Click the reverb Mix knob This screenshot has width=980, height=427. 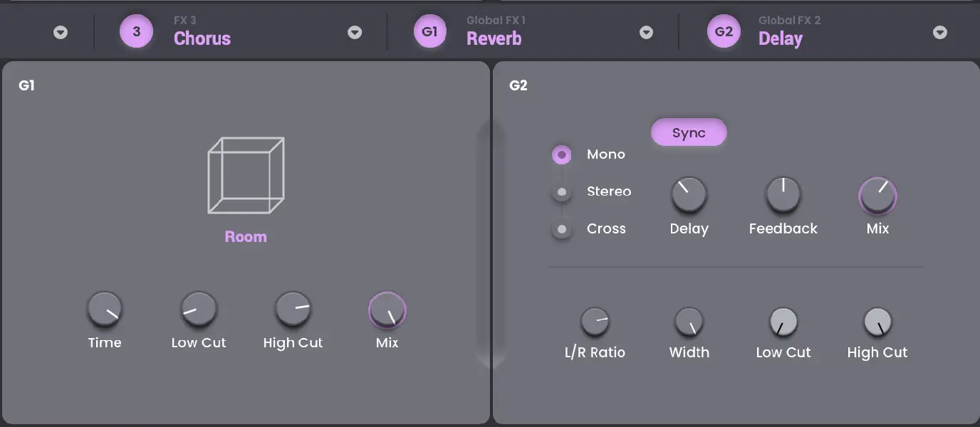(x=387, y=310)
